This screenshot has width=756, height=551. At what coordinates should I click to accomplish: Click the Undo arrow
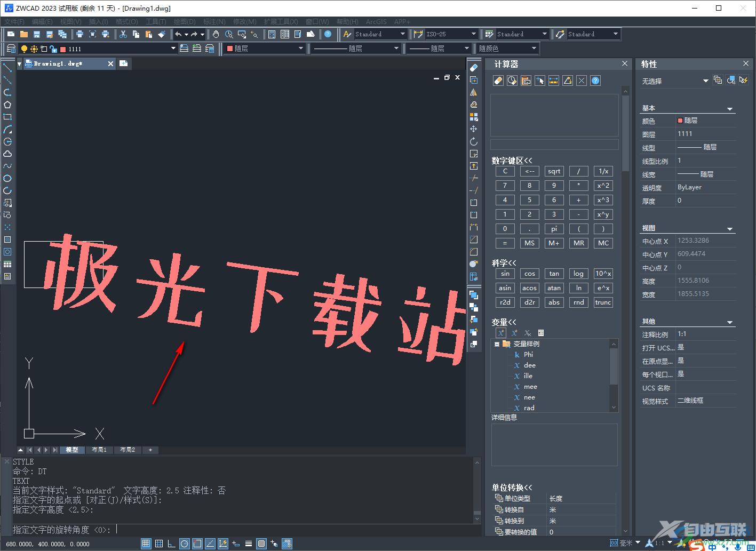tap(178, 34)
